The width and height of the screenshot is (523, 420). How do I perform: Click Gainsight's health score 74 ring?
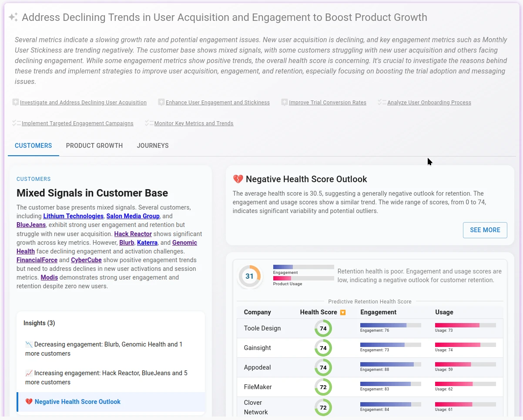point(323,348)
